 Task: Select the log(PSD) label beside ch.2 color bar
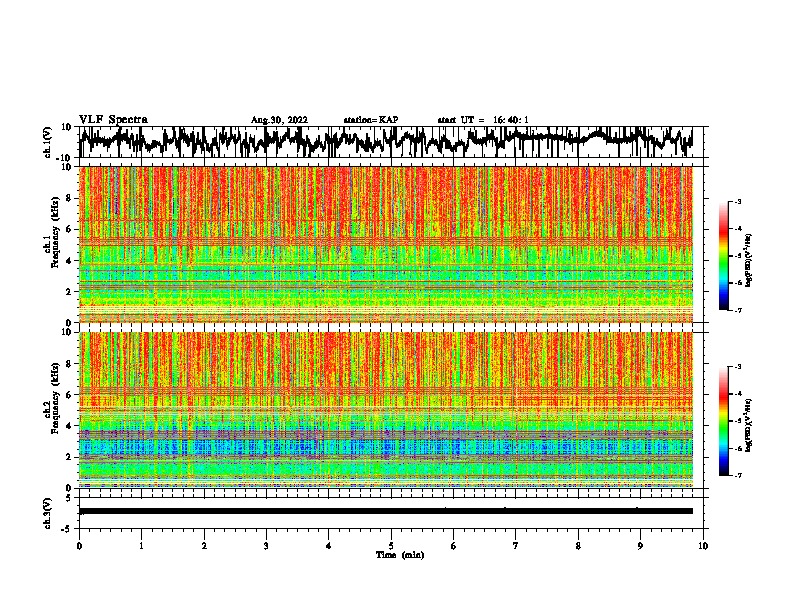coord(749,425)
